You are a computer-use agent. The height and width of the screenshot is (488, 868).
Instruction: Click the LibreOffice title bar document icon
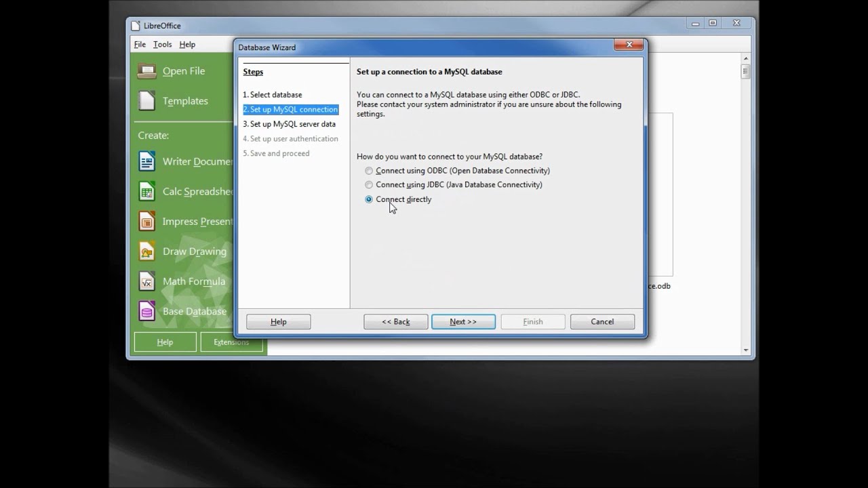click(136, 26)
